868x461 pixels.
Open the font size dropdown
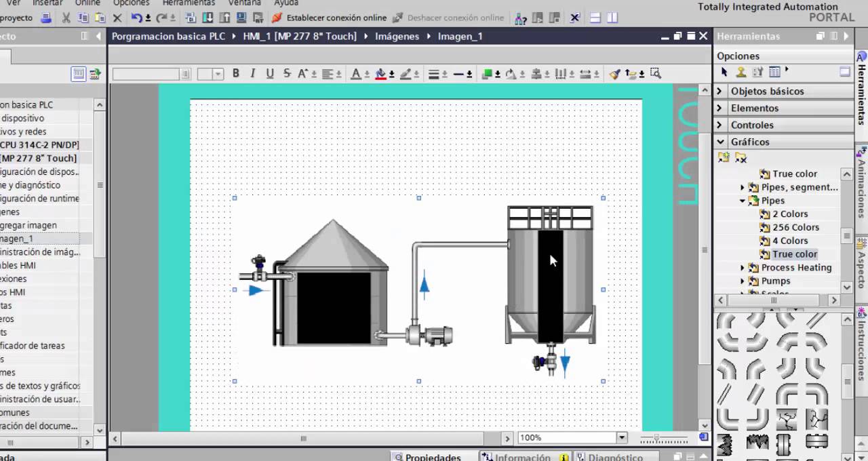tap(218, 75)
